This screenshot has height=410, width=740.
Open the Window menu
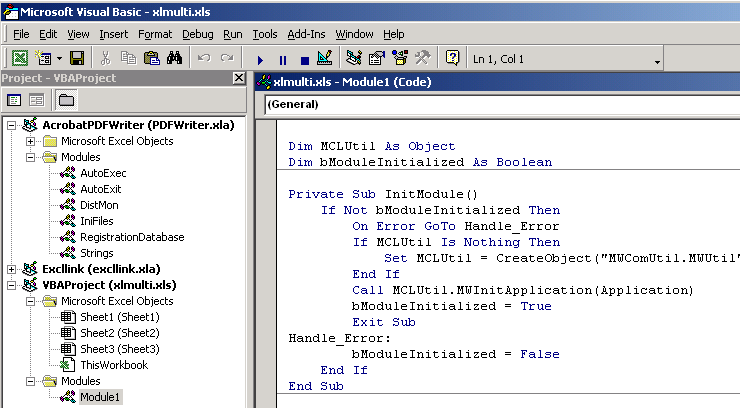(354, 34)
